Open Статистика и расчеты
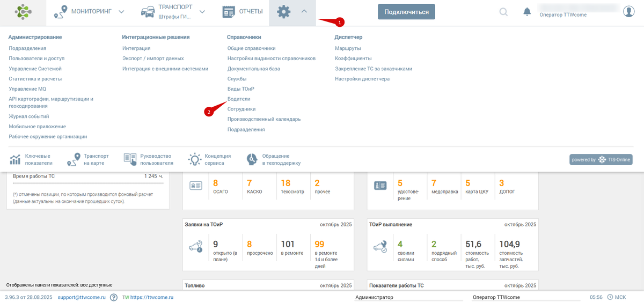Viewport: 644px width, 302px height. [35, 79]
